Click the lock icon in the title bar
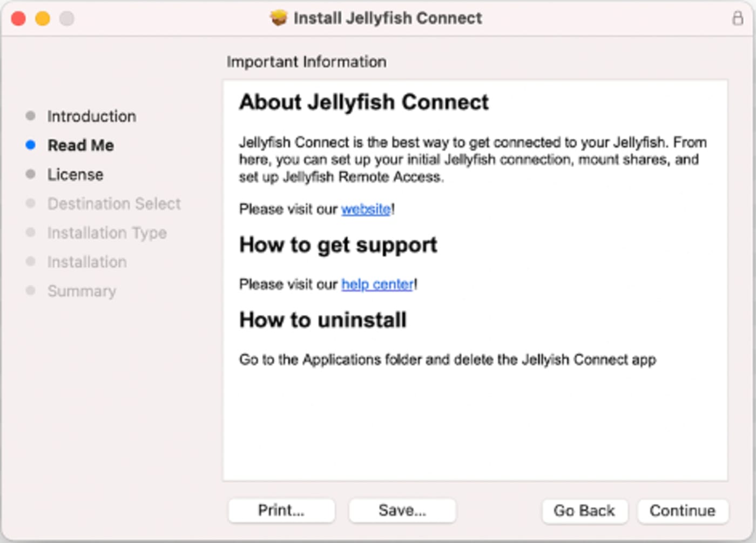 click(737, 18)
